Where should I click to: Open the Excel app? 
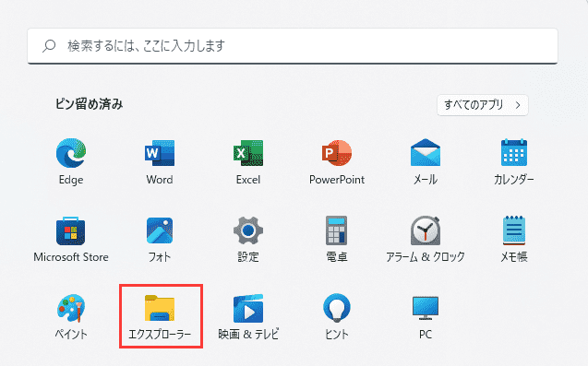pos(248,161)
